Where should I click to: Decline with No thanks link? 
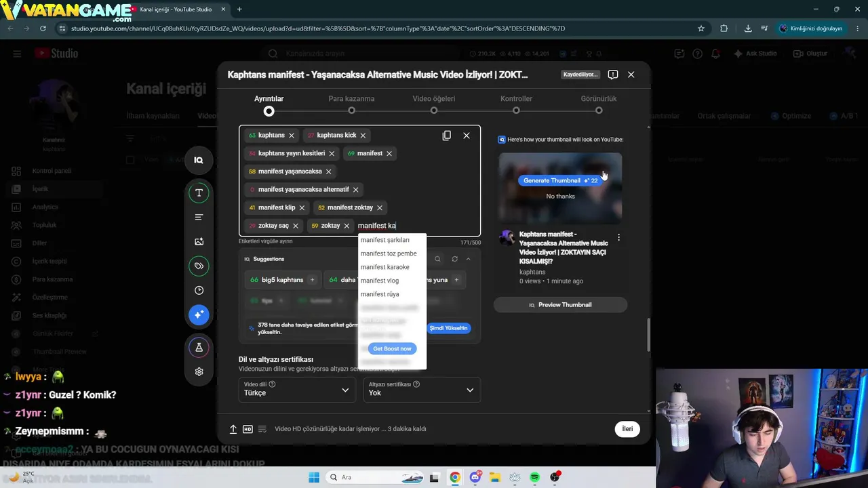pyautogui.click(x=560, y=197)
